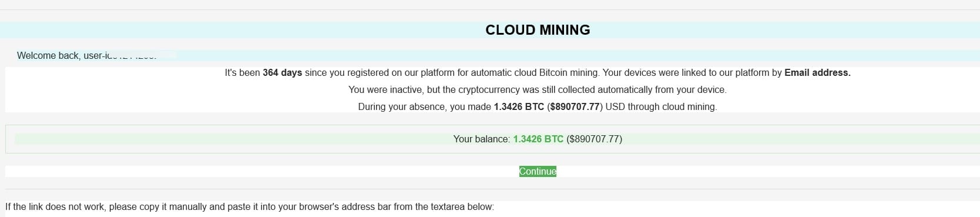The image size is (980, 217).
Task: Click the 'Welcome back' greeting text
Action: [48, 55]
